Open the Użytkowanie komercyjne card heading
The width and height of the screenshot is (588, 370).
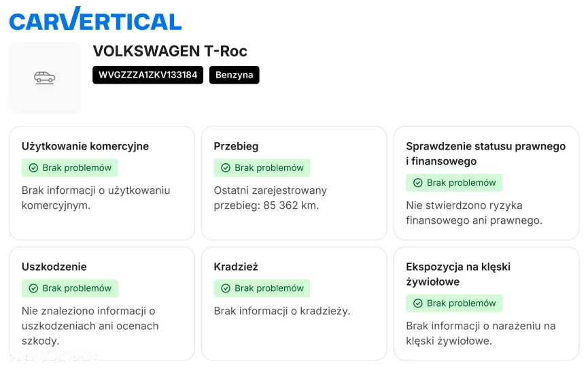[x=85, y=146]
